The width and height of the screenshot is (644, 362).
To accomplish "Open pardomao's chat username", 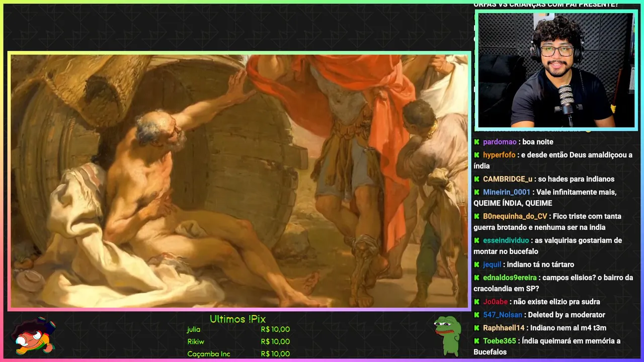I will [x=500, y=142].
